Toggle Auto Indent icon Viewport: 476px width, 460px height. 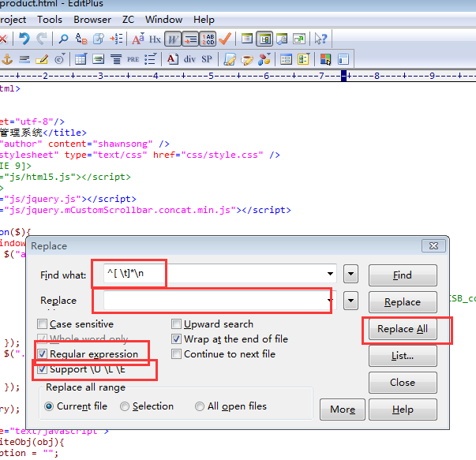tap(190, 39)
